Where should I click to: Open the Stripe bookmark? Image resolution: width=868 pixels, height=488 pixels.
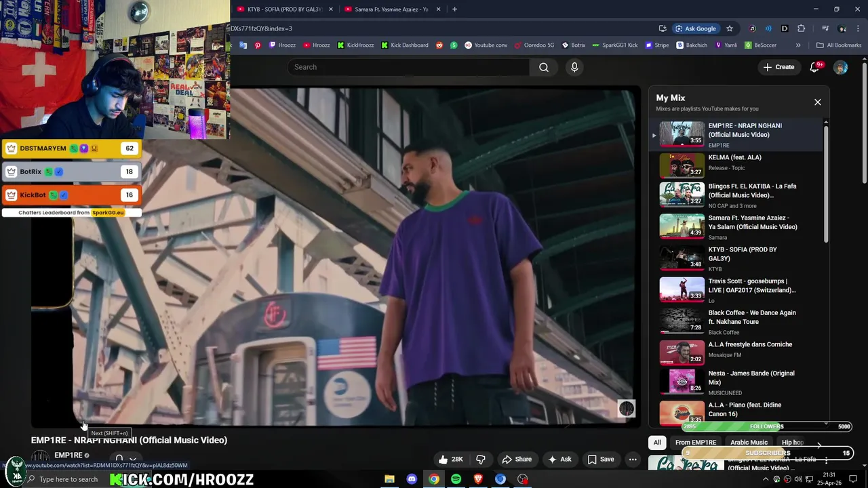(x=656, y=45)
